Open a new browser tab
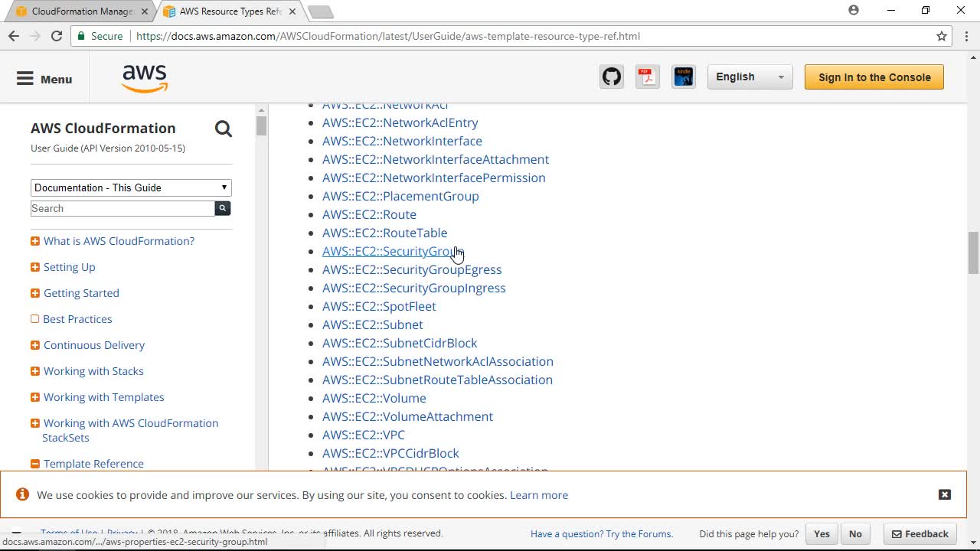 point(320,11)
